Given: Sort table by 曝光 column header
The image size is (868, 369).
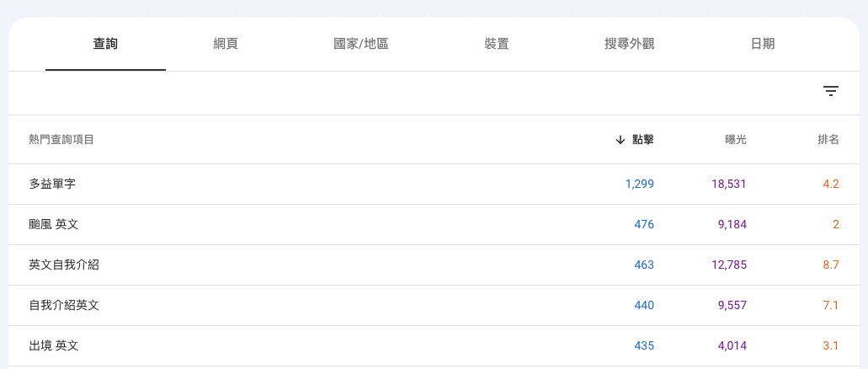Looking at the screenshot, I should pyautogui.click(x=735, y=140).
